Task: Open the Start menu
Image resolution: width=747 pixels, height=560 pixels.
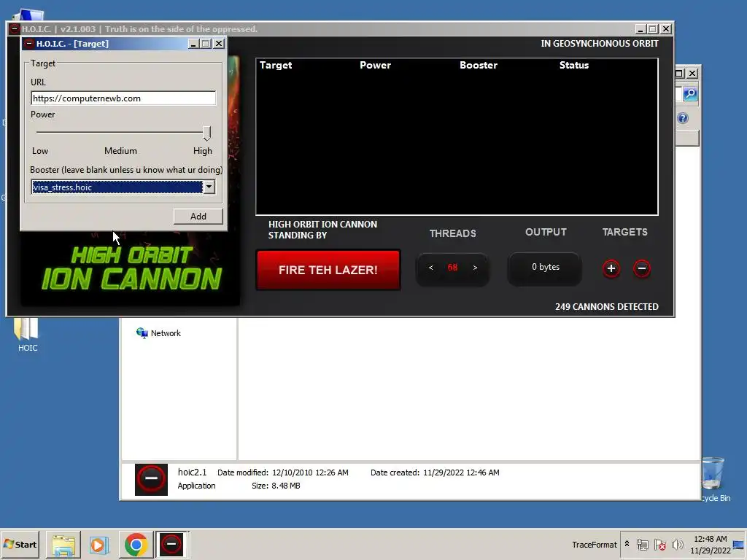Action: tap(20, 544)
